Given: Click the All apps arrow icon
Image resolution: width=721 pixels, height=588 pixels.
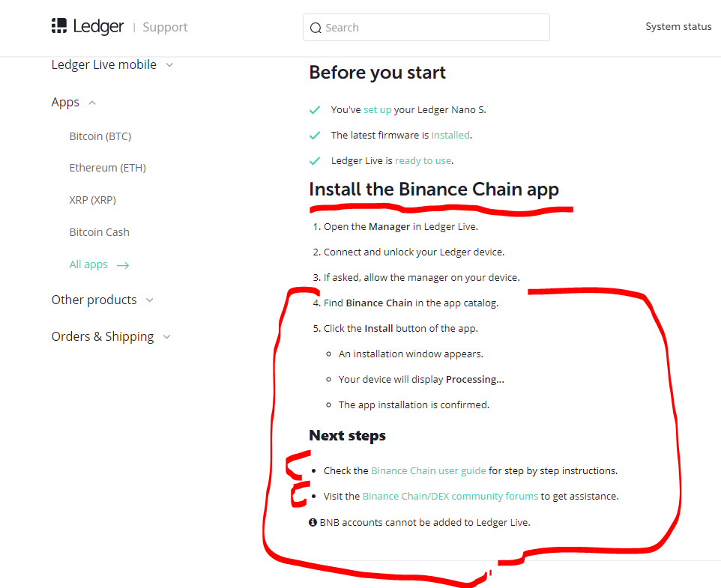Looking at the screenshot, I should pyautogui.click(x=123, y=265).
